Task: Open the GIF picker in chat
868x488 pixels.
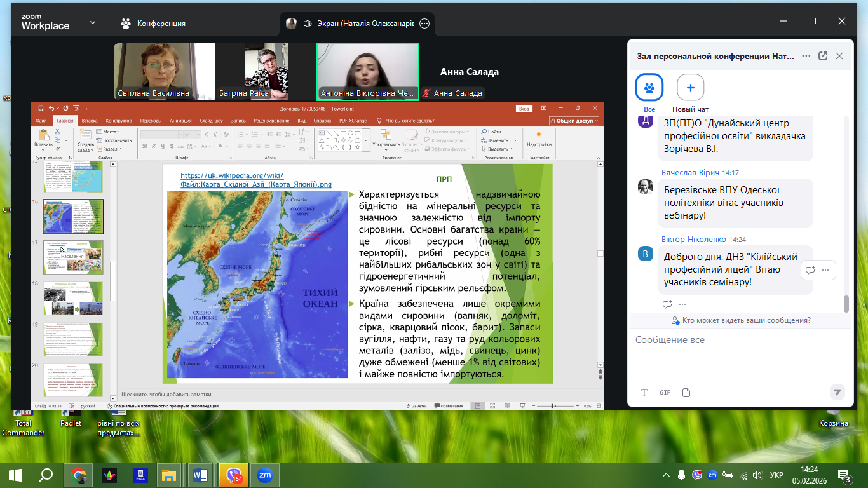Action: [x=665, y=393]
